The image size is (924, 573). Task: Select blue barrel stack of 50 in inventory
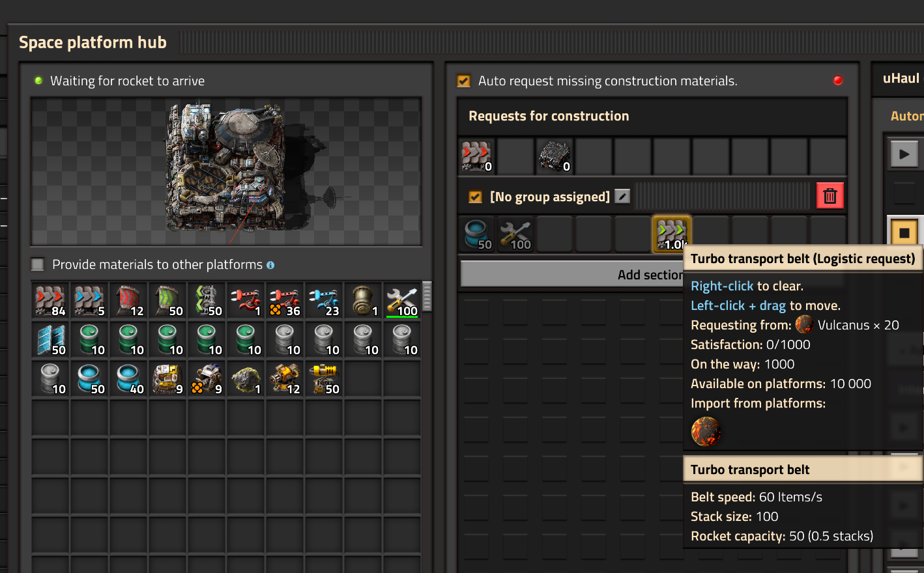click(x=89, y=379)
